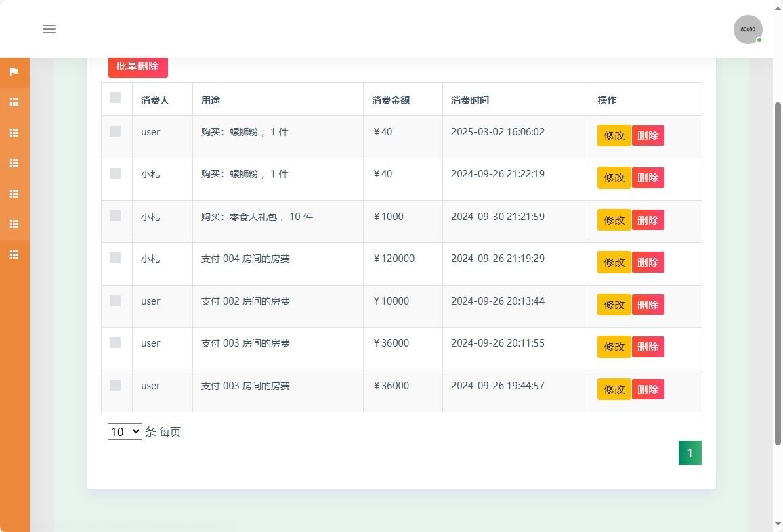The image size is (783, 532).
Task: Click 修改 for the 2025-03-02 record
Action: (x=614, y=135)
